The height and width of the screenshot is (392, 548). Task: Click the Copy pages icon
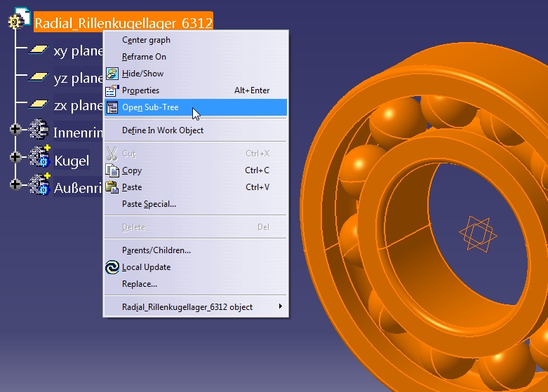pyautogui.click(x=112, y=170)
